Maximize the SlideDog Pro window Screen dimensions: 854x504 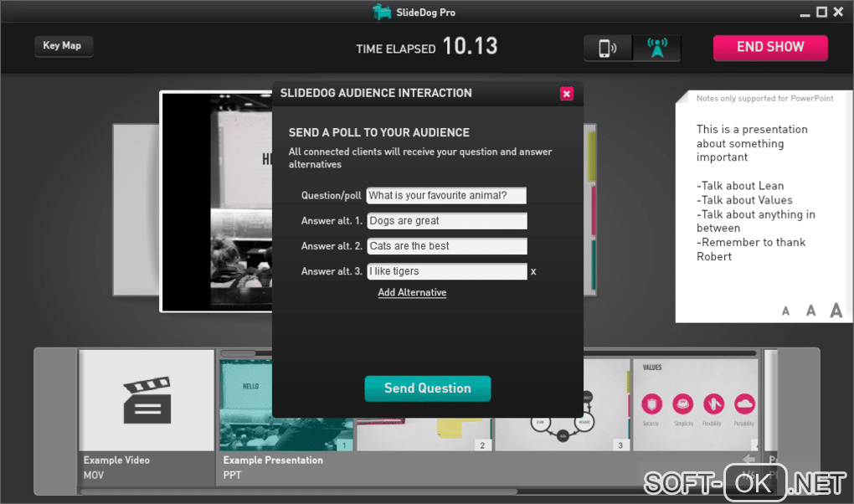pyautogui.click(x=822, y=12)
